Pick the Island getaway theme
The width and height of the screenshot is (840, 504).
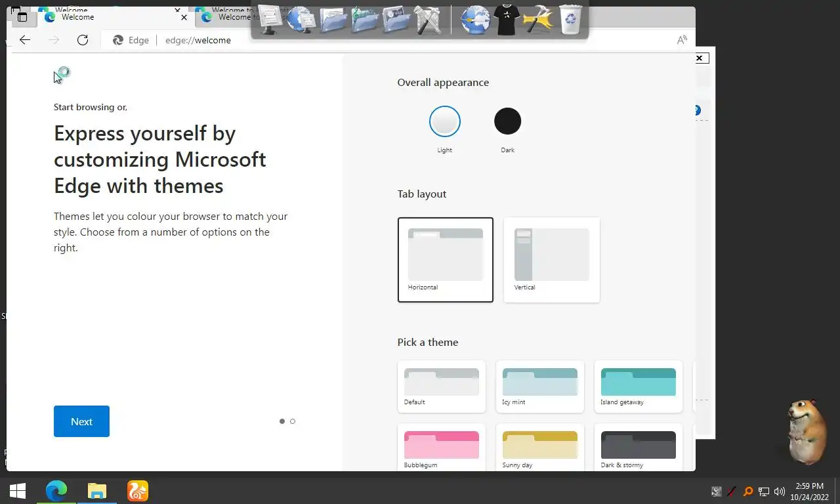point(639,387)
